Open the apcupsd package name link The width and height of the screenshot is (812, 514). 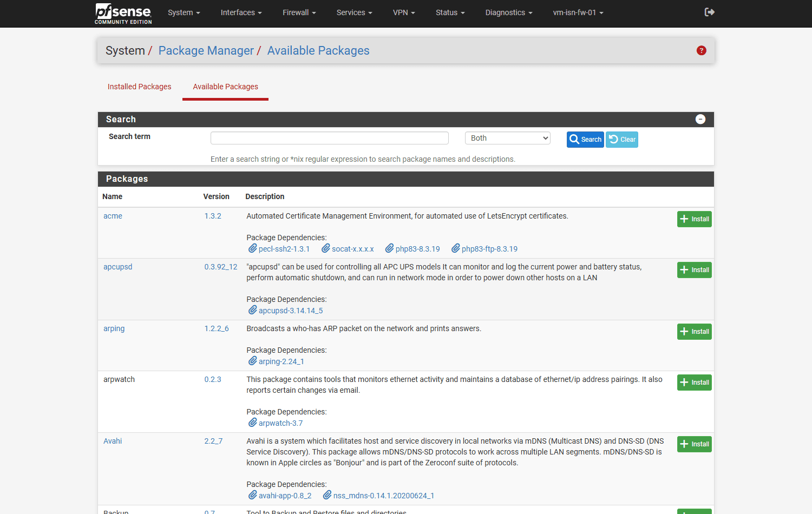pyautogui.click(x=118, y=267)
